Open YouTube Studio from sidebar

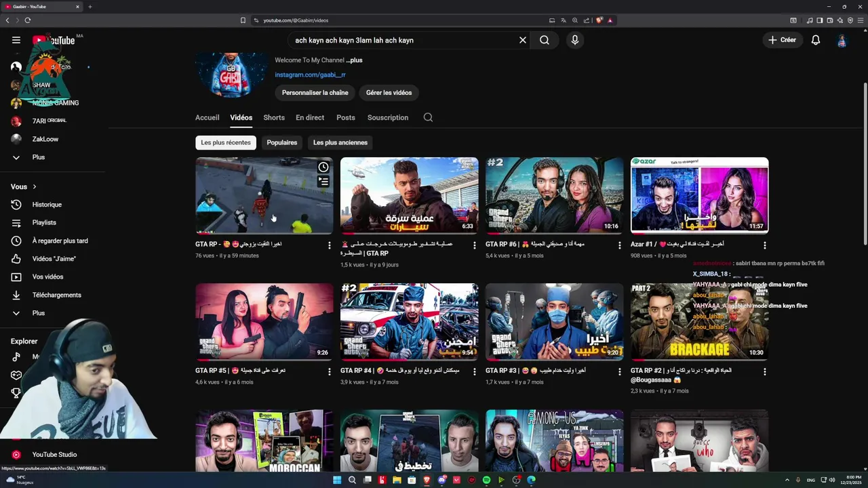pos(53,455)
